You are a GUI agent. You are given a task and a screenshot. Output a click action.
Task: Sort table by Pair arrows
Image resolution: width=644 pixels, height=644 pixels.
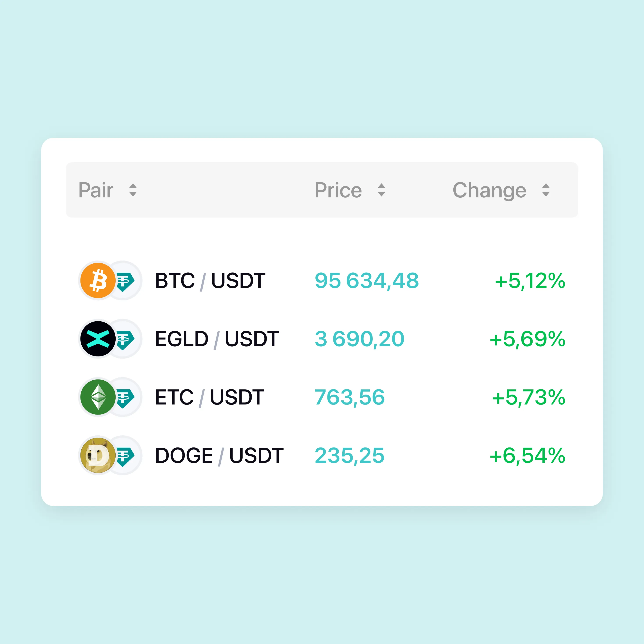133,190
